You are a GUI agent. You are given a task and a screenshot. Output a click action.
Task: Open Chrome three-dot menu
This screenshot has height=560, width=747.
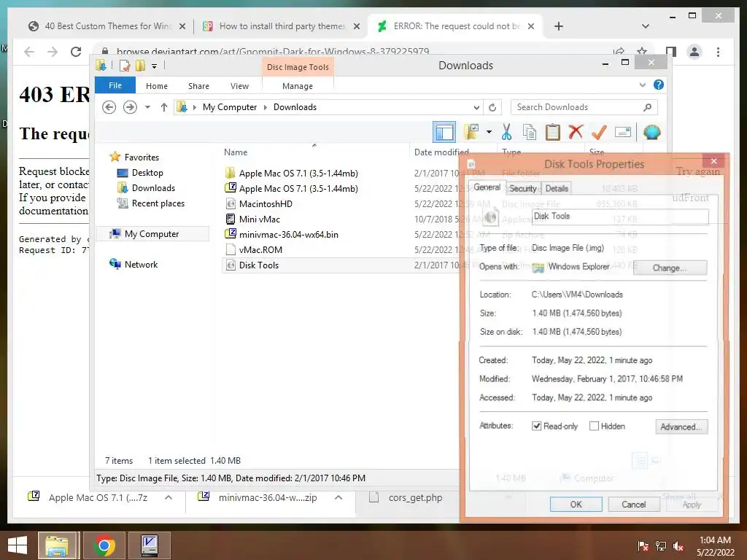pos(718,52)
